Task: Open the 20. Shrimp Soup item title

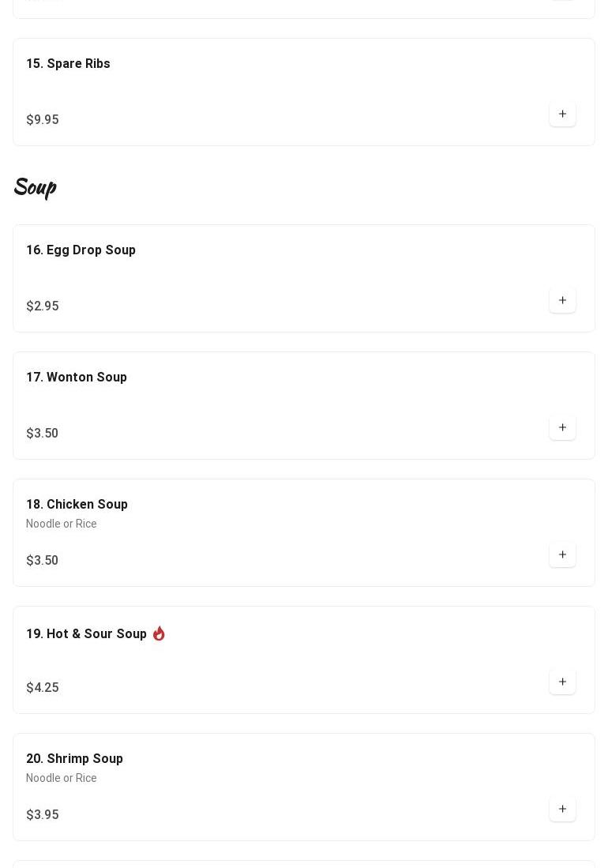Action: [75, 759]
